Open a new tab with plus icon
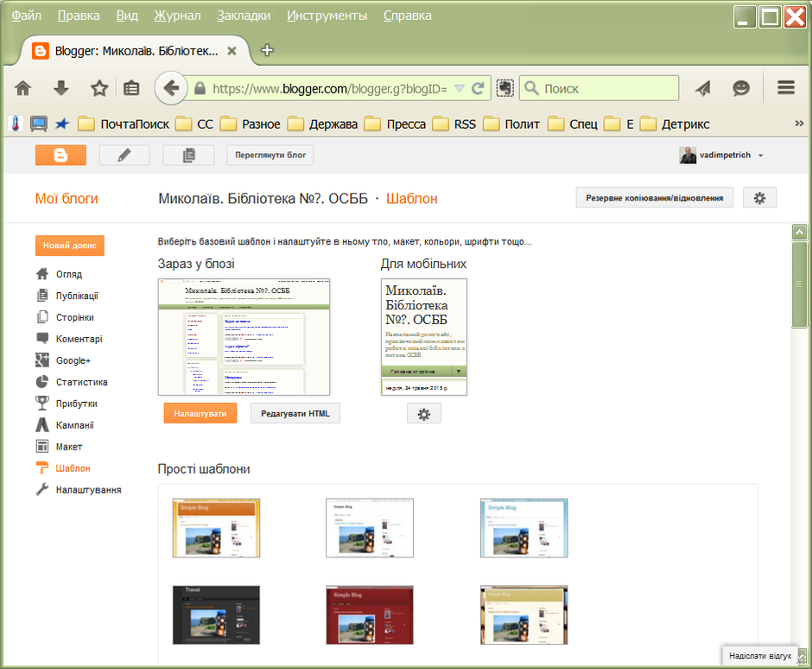The image size is (812, 669). [x=267, y=50]
